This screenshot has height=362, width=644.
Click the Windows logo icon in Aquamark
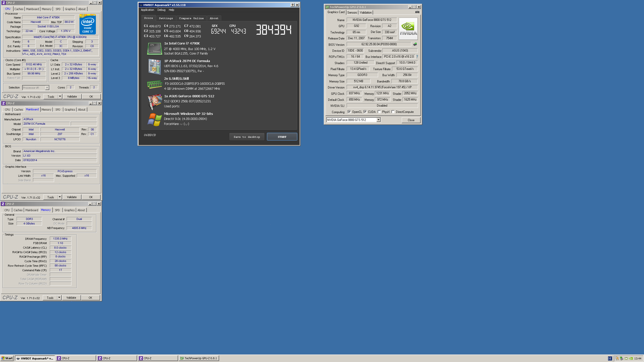click(x=154, y=119)
